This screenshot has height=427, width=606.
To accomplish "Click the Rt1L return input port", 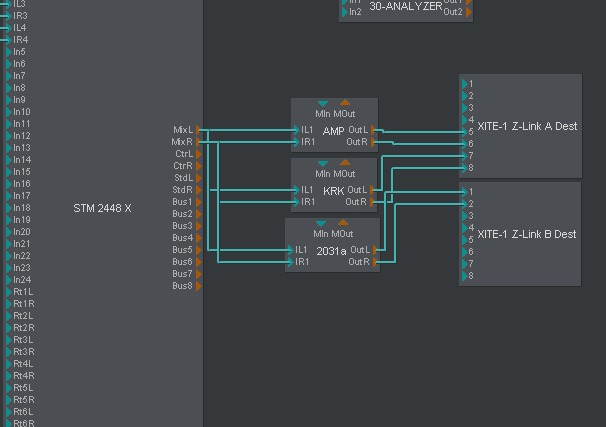I will coord(9,292).
